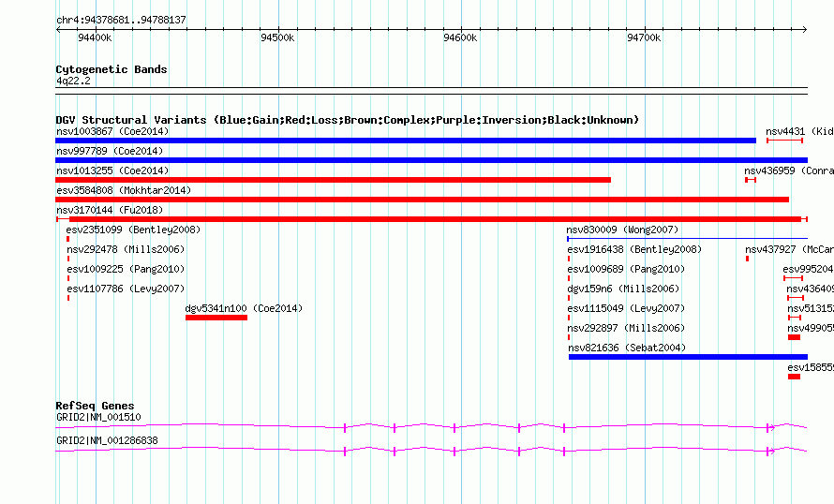This screenshot has height=504, width=834.
Task: Click the thin red bar under nsv51315
Action: click(795, 318)
